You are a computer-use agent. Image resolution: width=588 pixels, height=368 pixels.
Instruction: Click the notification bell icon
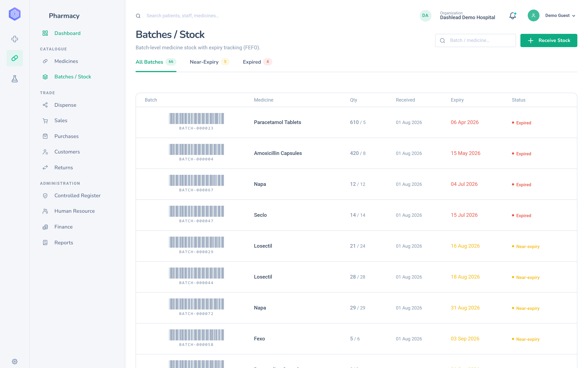coord(513,16)
